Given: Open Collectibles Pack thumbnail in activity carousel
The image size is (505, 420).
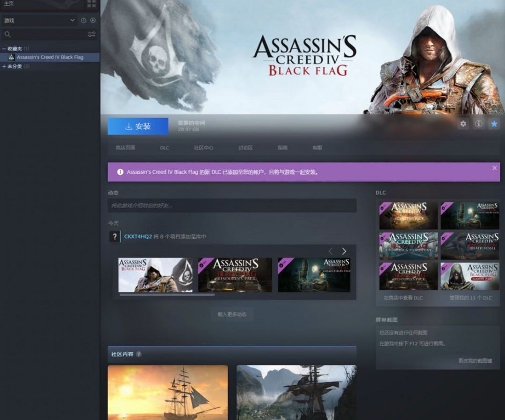Looking at the screenshot, I should (x=314, y=275).
